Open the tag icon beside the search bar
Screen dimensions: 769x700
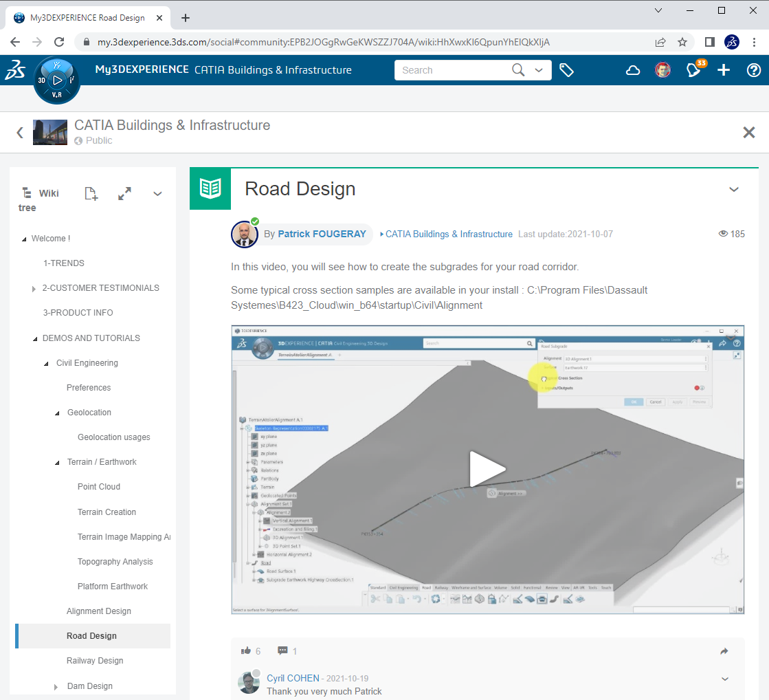pyautogui.click(x=567, y=69)
